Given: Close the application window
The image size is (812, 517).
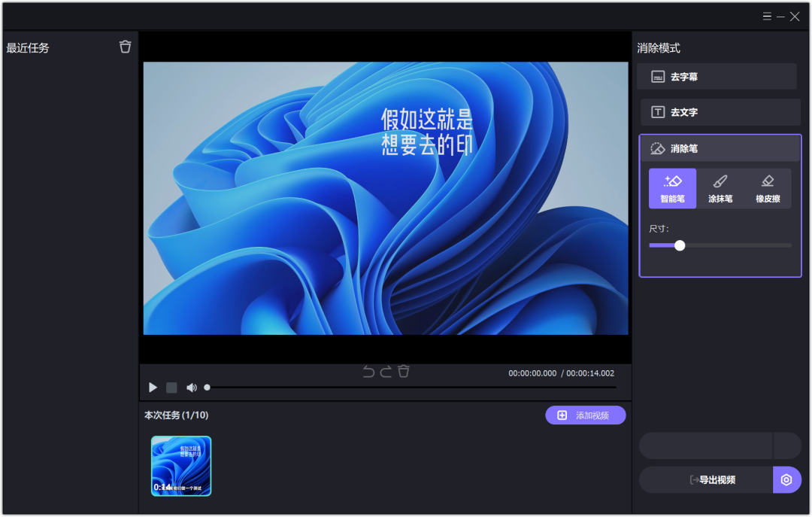Looking at the screenshot, I should pos(795,17).
